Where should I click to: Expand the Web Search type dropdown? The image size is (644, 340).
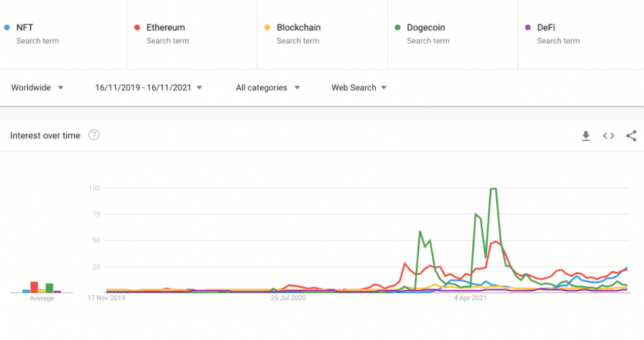tap(359, 88)
